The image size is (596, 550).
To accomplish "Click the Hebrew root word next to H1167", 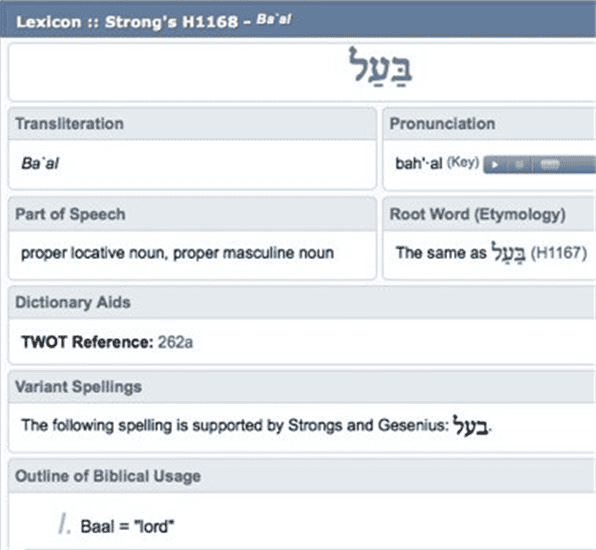I will pos(508,252).
